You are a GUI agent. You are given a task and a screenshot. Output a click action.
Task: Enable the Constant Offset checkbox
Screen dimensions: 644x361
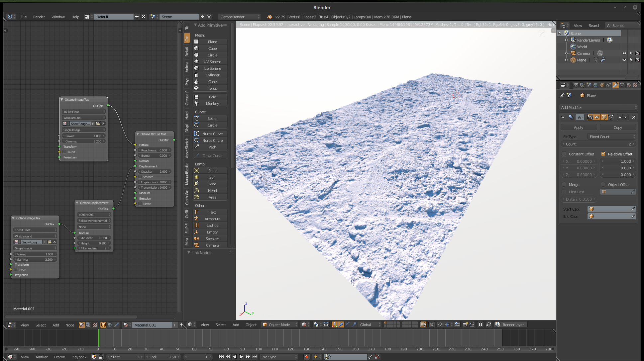tap(564, 154)
